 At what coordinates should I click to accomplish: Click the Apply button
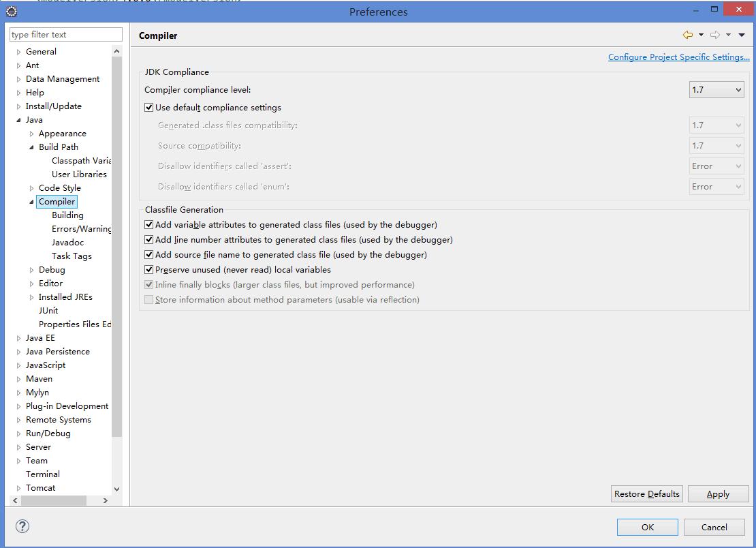pos(718,494)
